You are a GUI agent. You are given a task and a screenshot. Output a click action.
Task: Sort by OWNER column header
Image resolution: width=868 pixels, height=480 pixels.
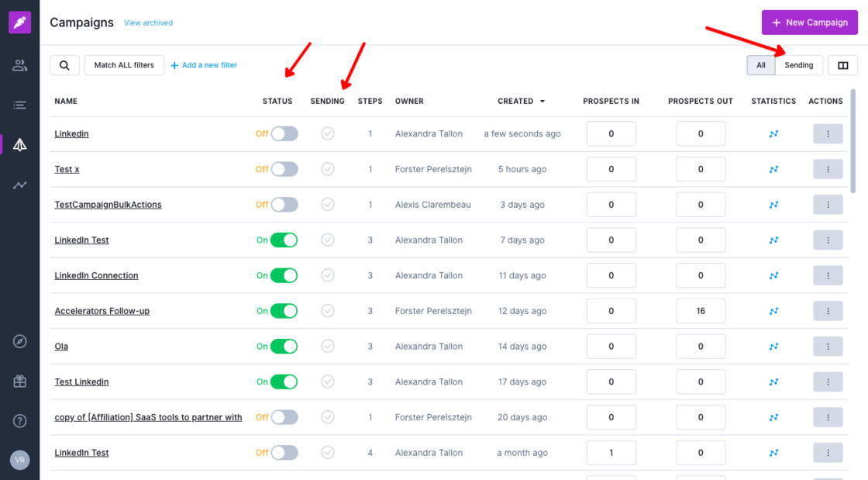point(409,102)
